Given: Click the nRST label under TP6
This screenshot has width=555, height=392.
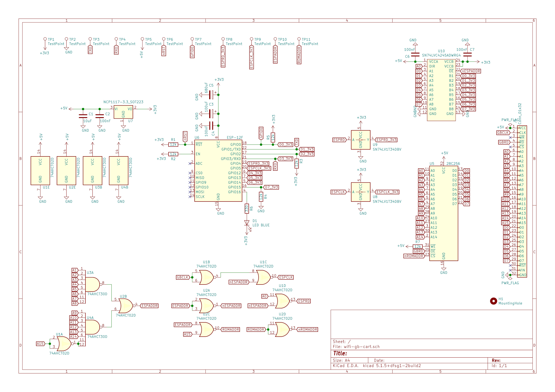Looking at the screenshot, I should click(x=164, y=51).
